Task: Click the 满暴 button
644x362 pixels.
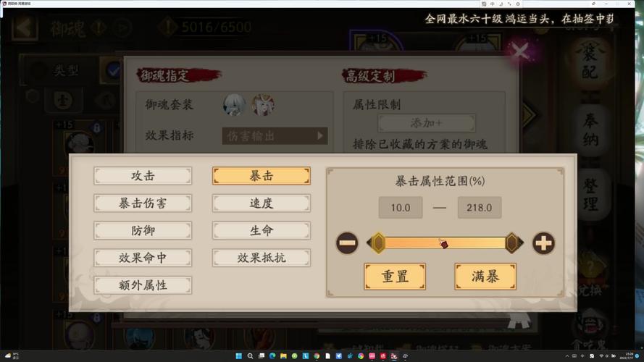Action: (x=485, y=277)
